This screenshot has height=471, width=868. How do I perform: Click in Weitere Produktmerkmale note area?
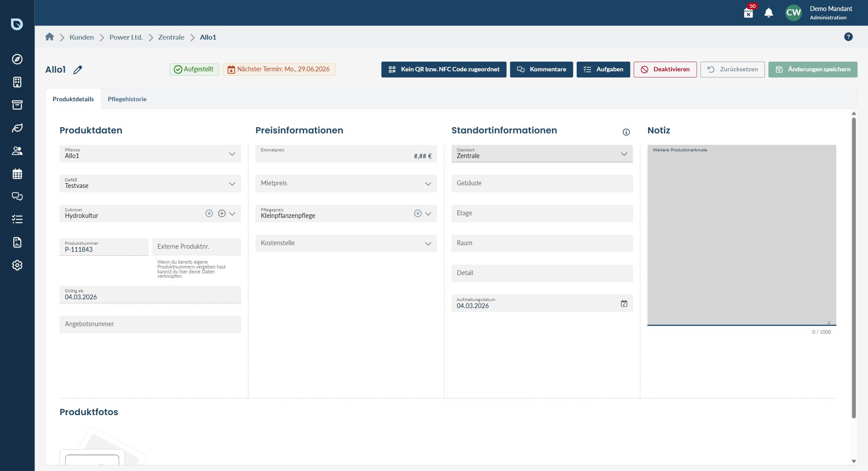point(742,235)
